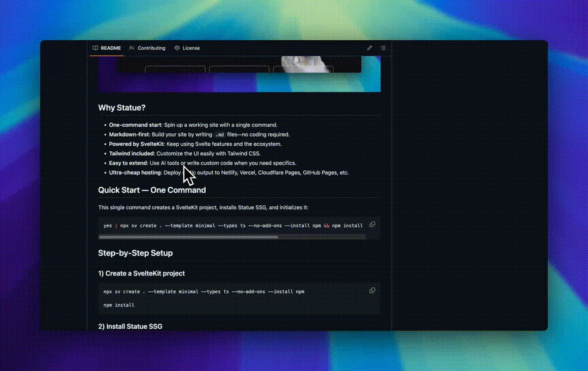The height and width of the screenshot is (371, 588).
Task: Click the "2) Install Statue SSG" heading
Action: pos(130,326)
